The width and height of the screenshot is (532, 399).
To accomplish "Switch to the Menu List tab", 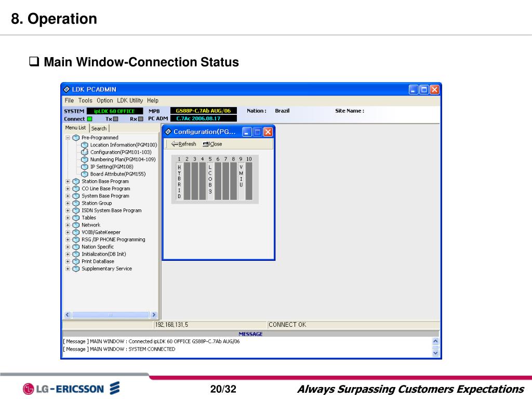I will 76,128.
